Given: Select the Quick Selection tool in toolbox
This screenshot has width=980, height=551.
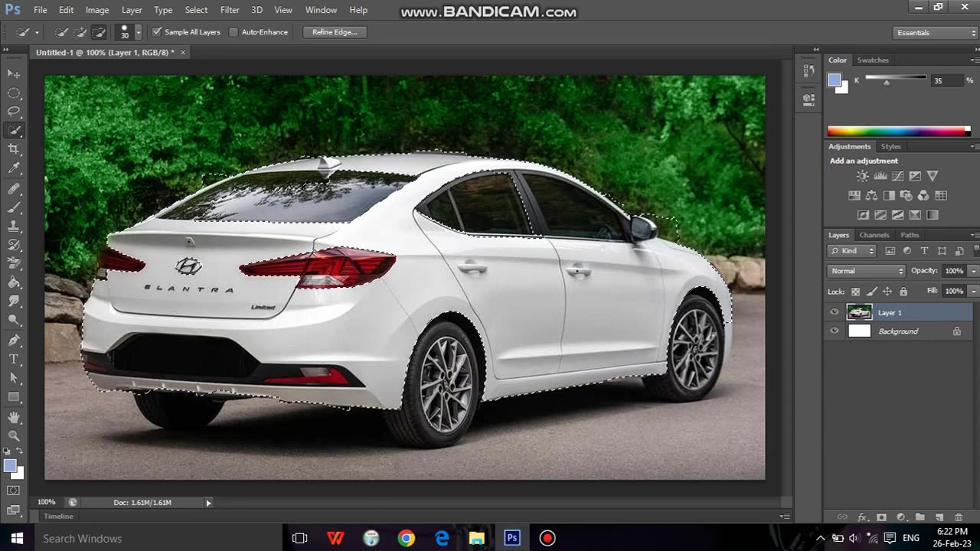Looking at the screenshot, I should pyautogui.click(x=14, y=131).
